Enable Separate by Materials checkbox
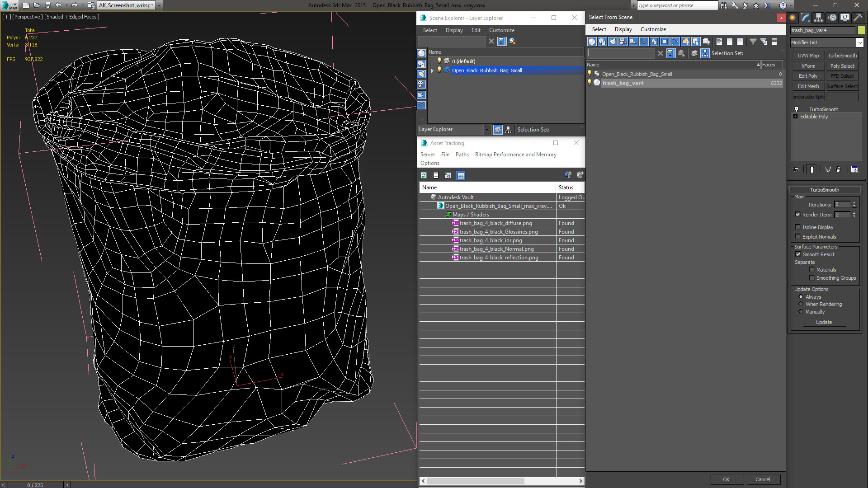The height and width of the screenshot is (488, 868). click(x=811, y=270)
